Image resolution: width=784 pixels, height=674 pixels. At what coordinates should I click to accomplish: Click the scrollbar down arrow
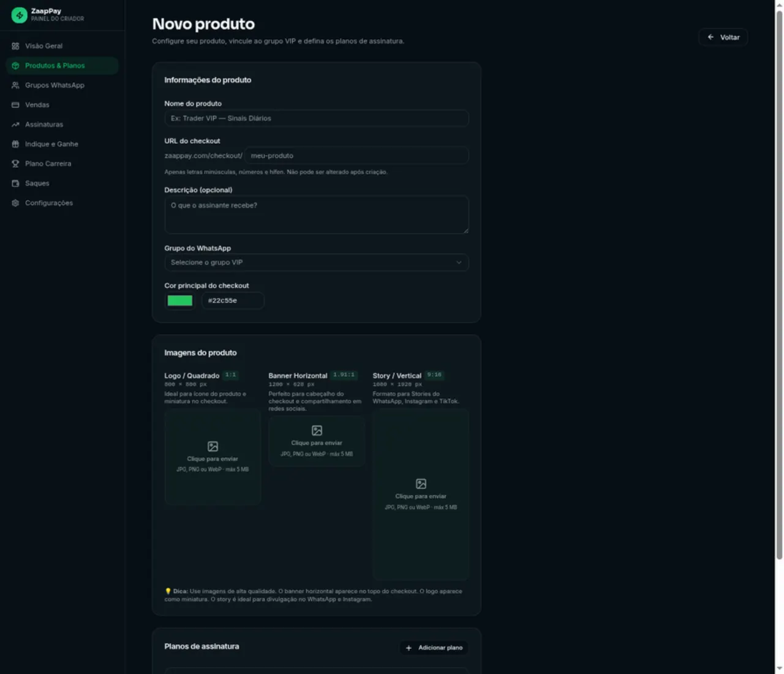pyautogui.click(x=779, y=668)
